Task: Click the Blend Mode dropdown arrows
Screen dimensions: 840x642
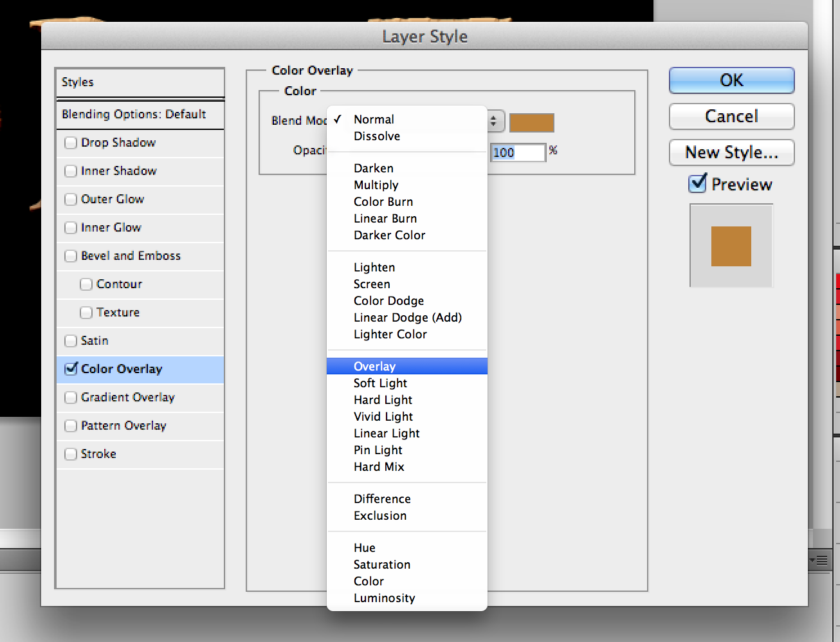Action: click(495, 121)
